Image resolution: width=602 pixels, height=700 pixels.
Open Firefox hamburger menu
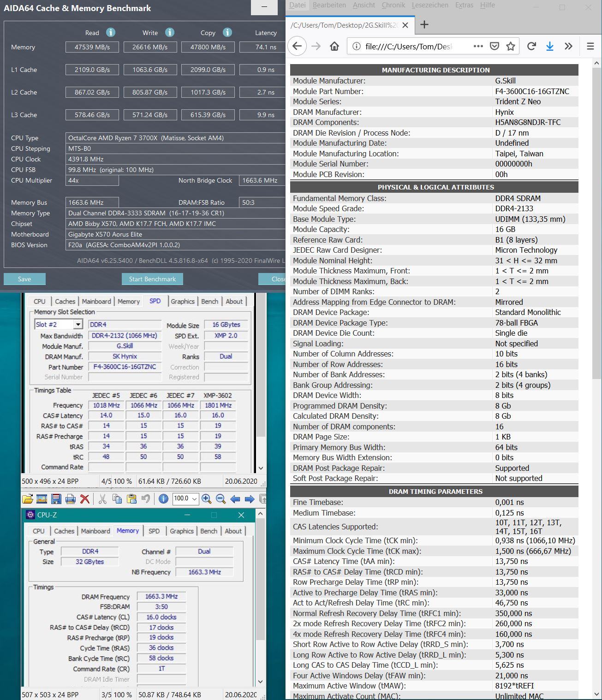(x=590, y=46)
